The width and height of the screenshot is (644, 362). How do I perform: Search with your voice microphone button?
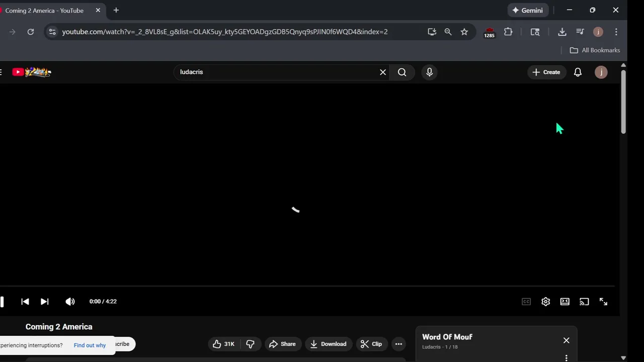(429, 72)
